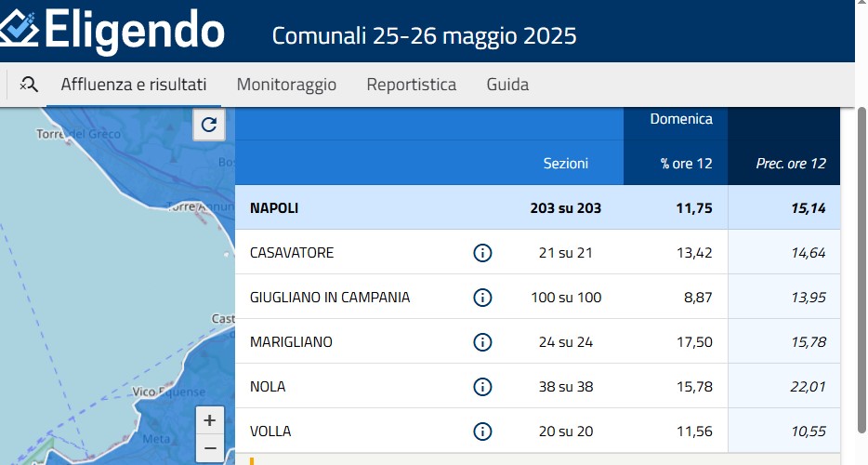
Task: Show info for Casavatore
Action: point(482,253)
